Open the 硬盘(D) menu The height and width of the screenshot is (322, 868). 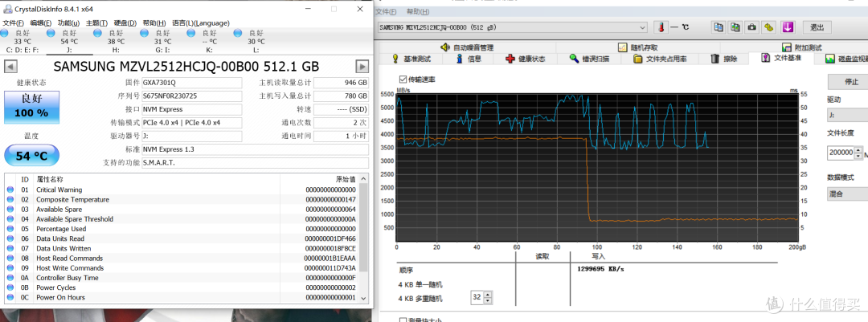point(125,22)
